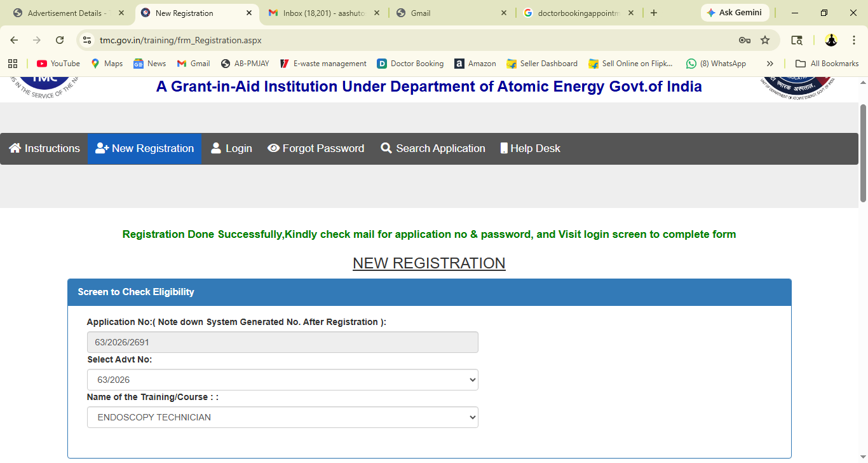Open Chrome's three-dot menu

coord(854,40)
